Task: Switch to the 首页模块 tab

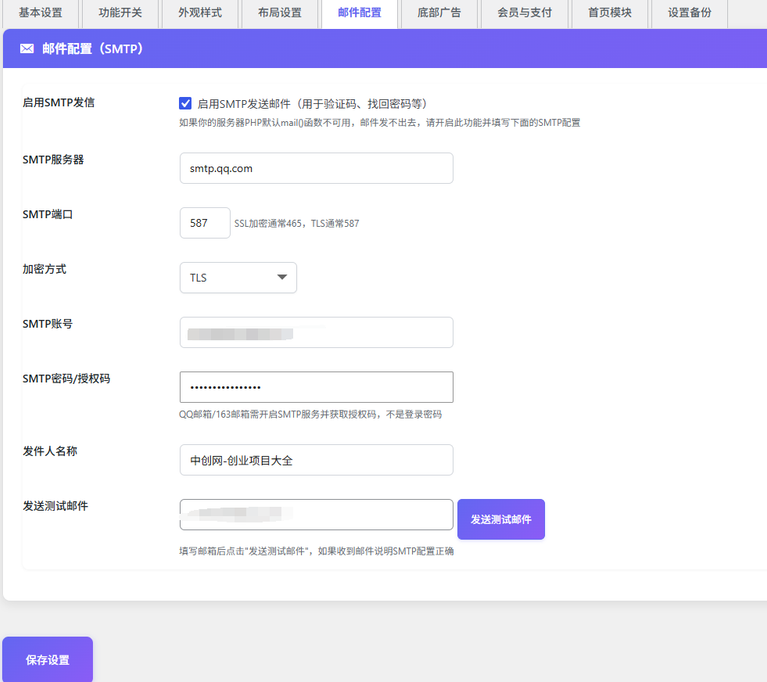Action: pos(609,13)
